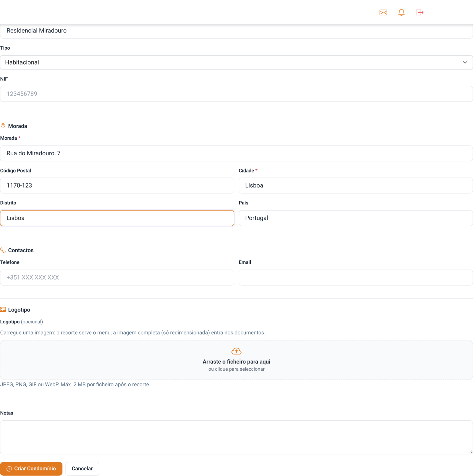Click the Cancelar button

(82, 469)
